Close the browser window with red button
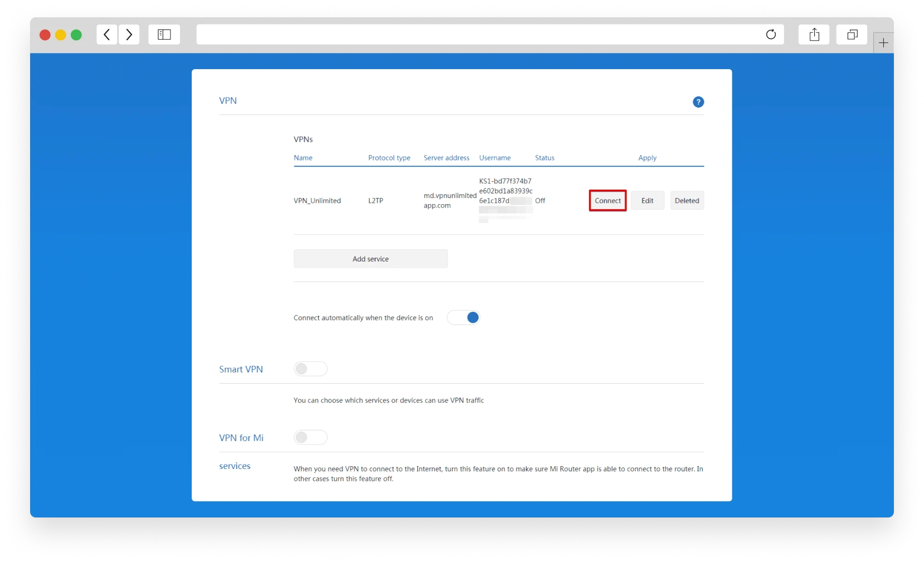This screenshot has width=924, height=561. tap(45, 35)
